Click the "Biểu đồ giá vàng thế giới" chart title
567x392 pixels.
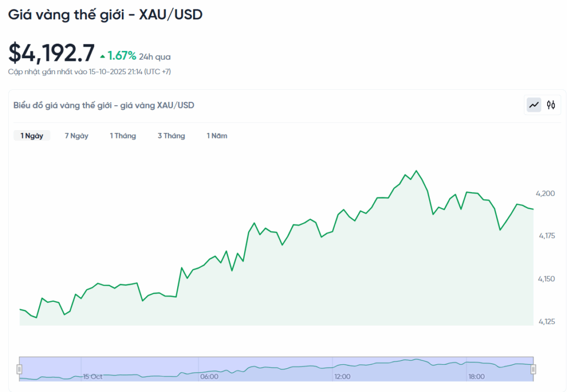tap(104, 105)
